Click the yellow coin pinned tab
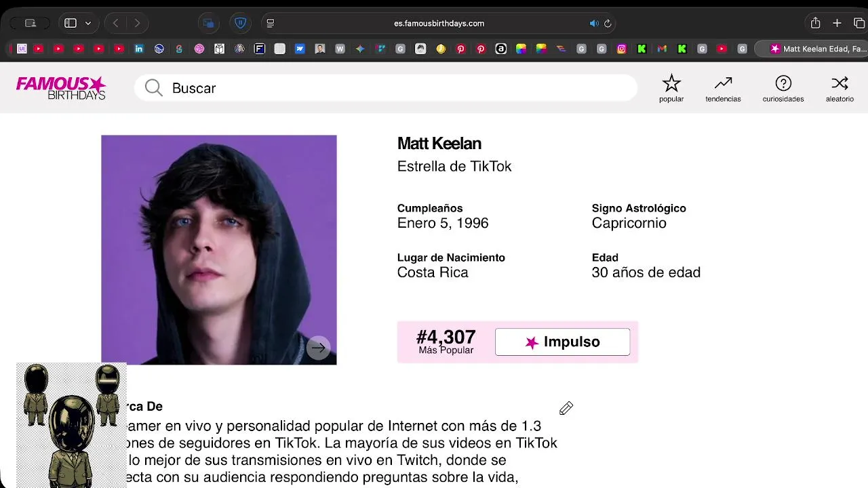 coord(441,49)
